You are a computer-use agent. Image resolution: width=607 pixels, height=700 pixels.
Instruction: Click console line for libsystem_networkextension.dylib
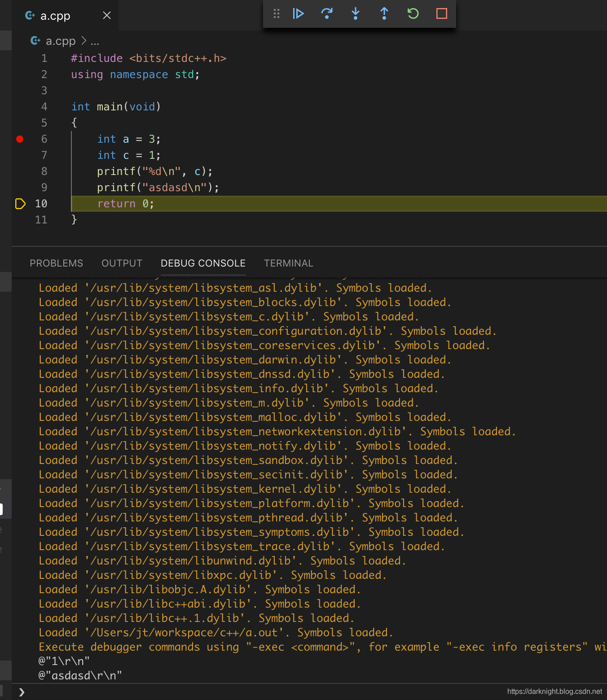277,432
